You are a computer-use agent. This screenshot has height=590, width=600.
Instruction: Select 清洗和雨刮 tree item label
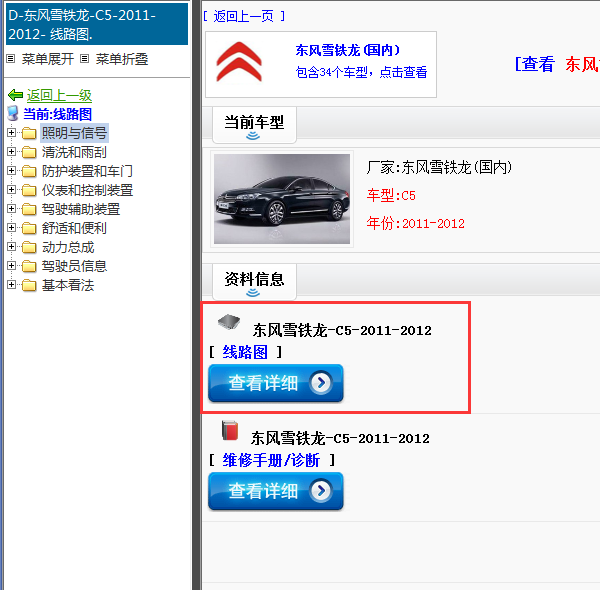pos(74,152)
